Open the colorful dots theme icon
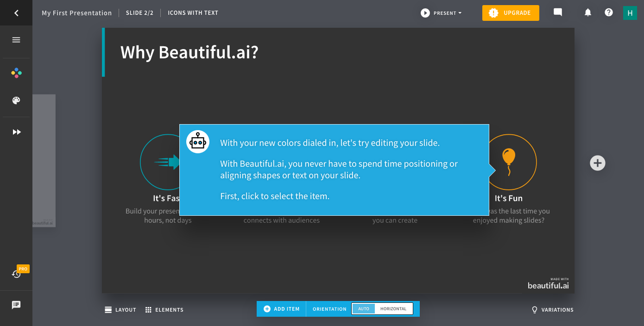The image size is (644, 326). [x=16, y=73]
